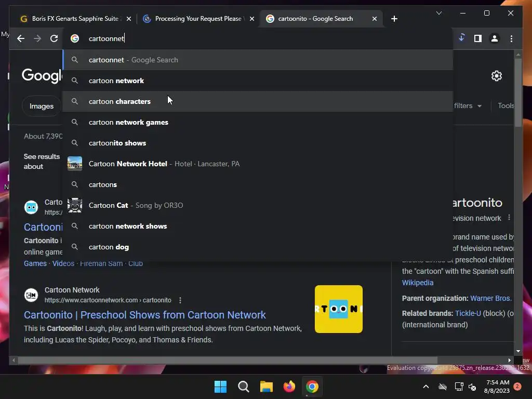Viewport: 532px width, 399px height.
Task: Open more options beside cartoonnetwork.com URL
Action: point(180,300)
